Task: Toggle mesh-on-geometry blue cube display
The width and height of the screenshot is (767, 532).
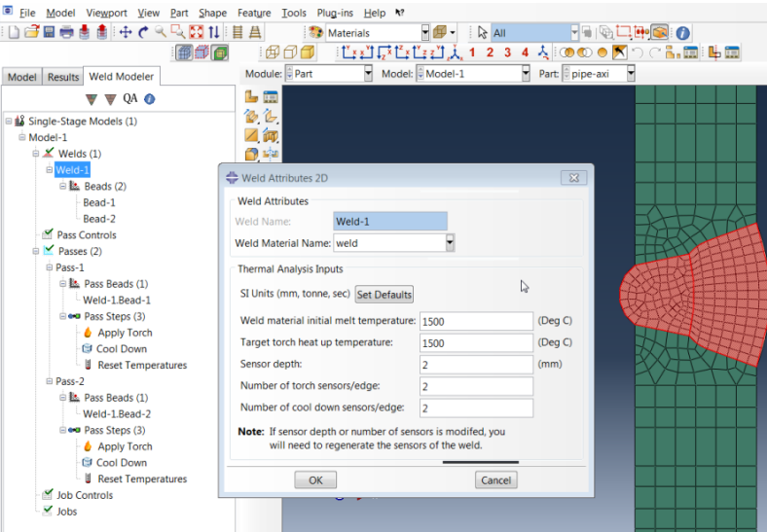Action: (184, 53)
